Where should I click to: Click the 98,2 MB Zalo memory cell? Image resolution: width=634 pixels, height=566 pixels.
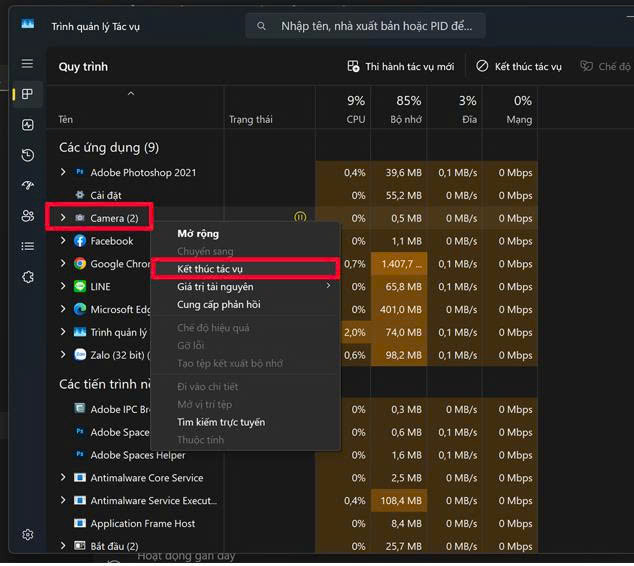click(x=399, y=355)
